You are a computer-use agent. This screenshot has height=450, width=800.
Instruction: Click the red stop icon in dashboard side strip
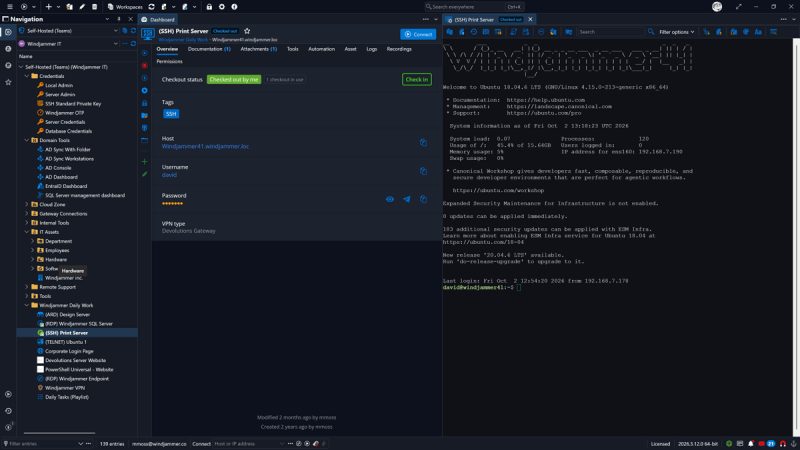point(145,66)
